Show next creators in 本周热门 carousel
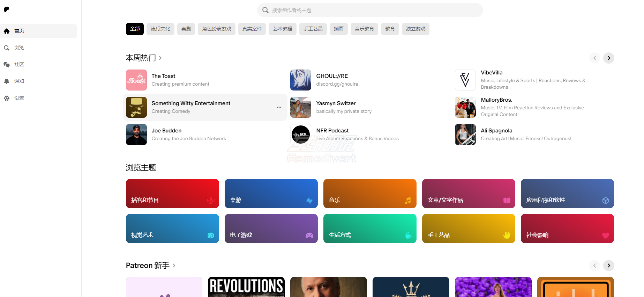 (x=608, y=58)
